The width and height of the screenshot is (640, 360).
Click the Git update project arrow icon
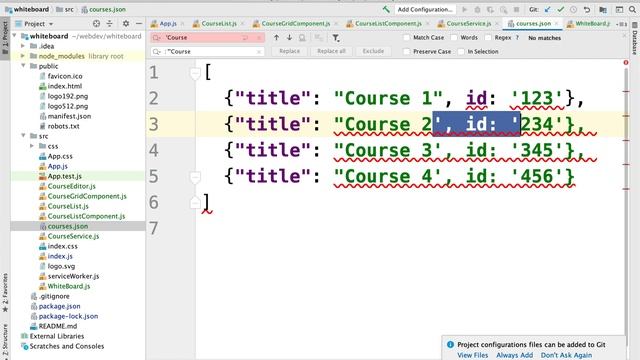pos(547,9)
